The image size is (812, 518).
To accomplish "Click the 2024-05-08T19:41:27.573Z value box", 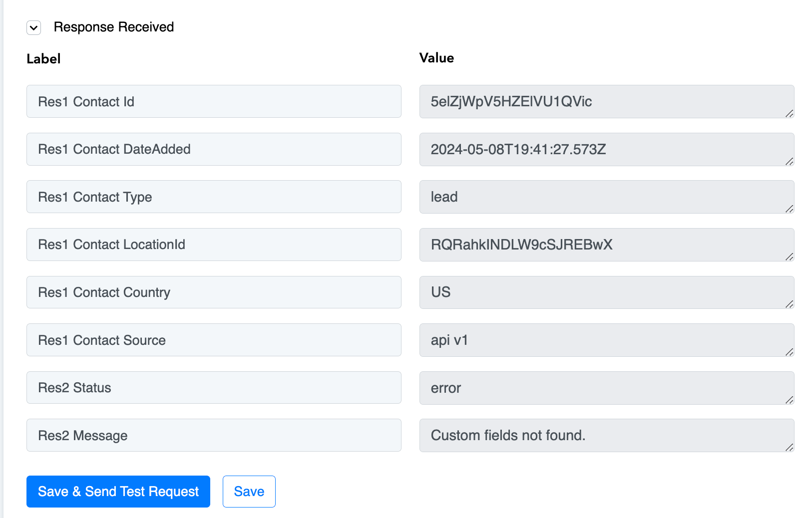I will [607, 149].
